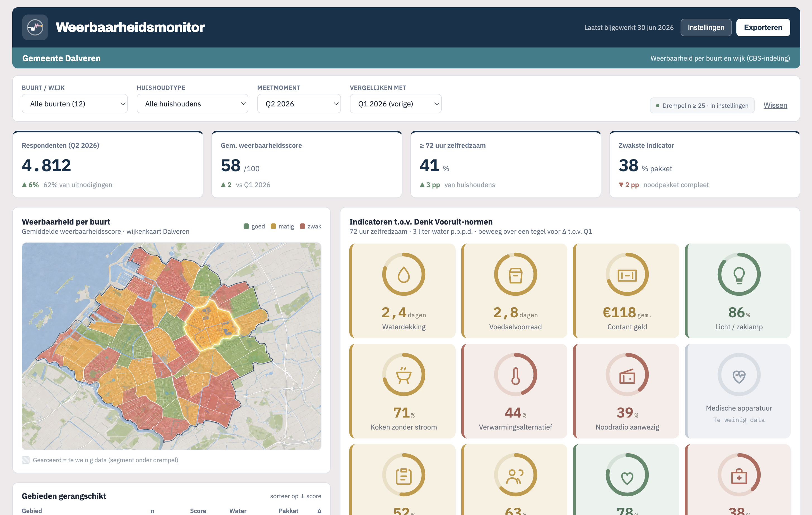Click the banknote icon on Contant geld tile
The width and height of the screenshot is (812, 515).
pyautogui.click(x=627, y=275)
